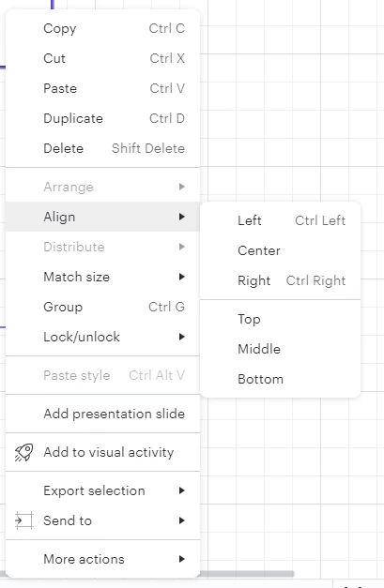This screenshot has width=384, height=588.
Task: Choose Middle alignment option
Action: [x=281, y=349]
